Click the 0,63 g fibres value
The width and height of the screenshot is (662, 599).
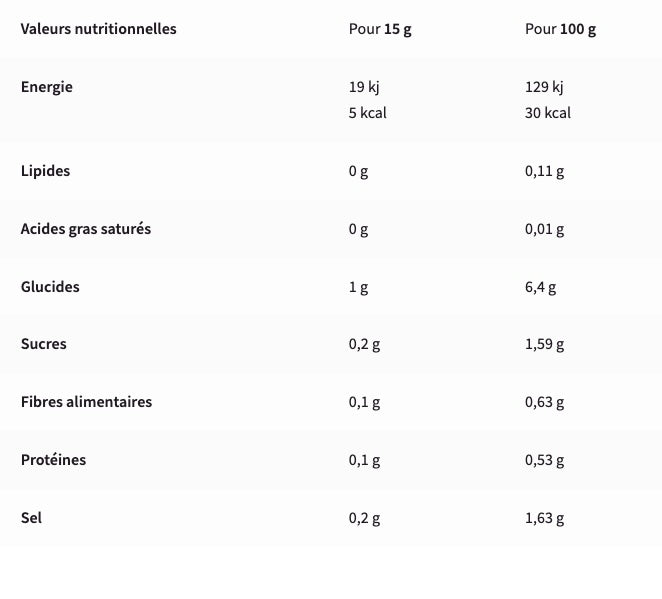(x=544, y=403)
